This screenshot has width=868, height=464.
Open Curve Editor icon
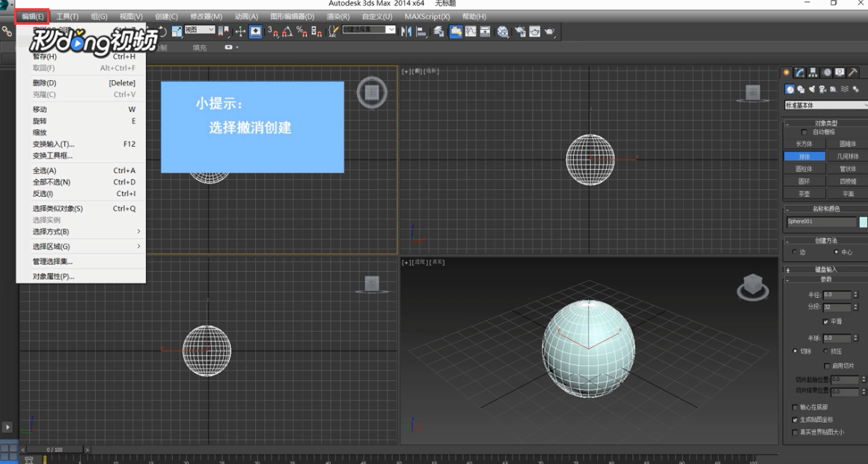(471, 31)
